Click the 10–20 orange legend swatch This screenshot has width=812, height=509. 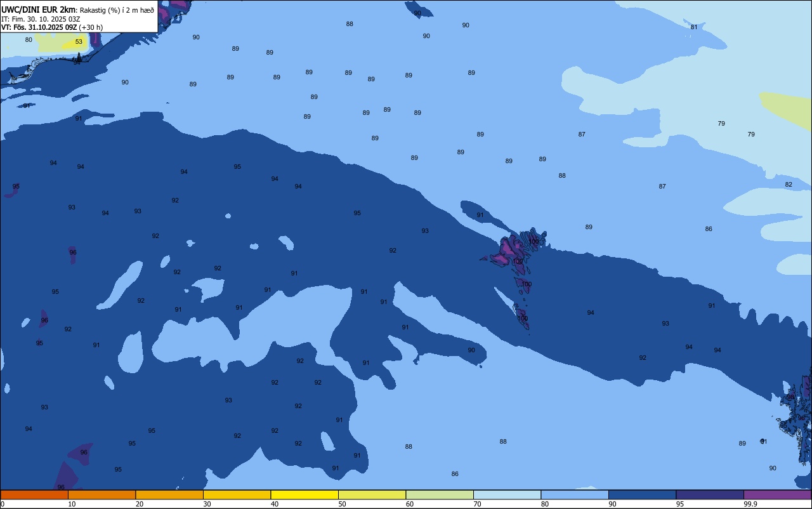click(x=101, y=494)
